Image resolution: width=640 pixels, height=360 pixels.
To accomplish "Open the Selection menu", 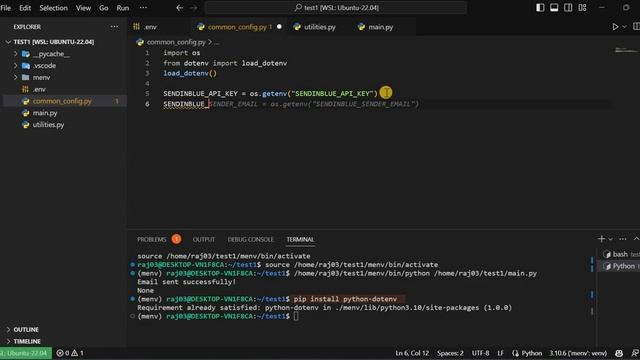I will pos(53,8).
